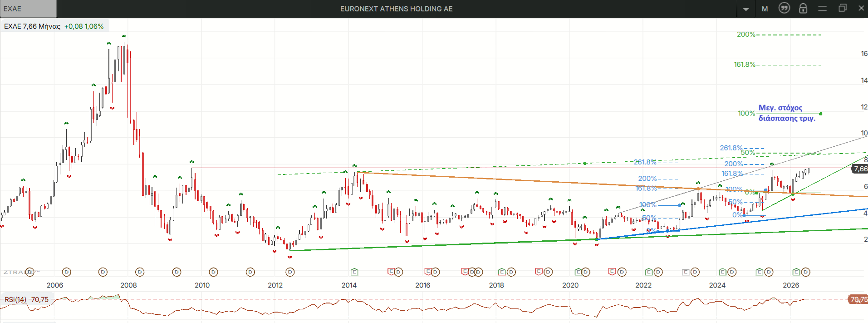Open the 2025 dividend D marker
This screenshot has width=868, height=323.
click(769, 272)
